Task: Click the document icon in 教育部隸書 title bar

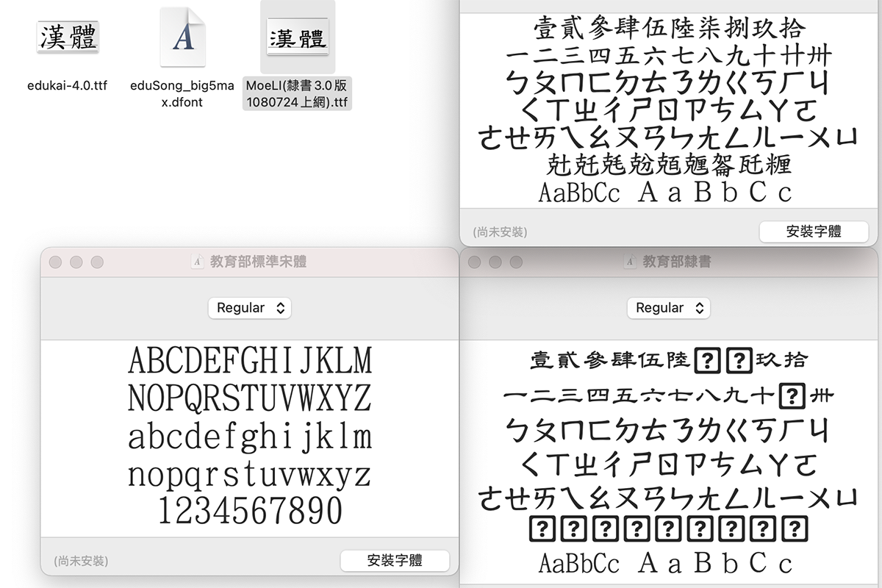Action: coord(631,260)
